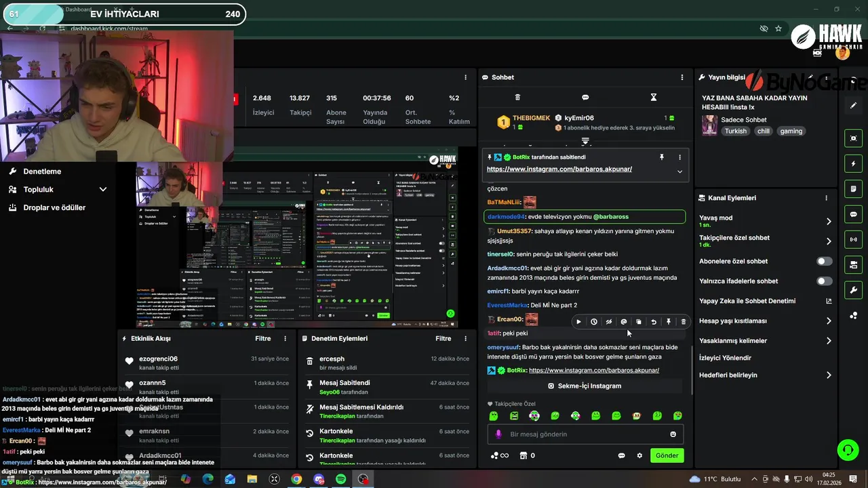This screenshot has width=868, height=488.
Task: Collapse the leaderboard handle above pinned message
Action: [585, 142]
